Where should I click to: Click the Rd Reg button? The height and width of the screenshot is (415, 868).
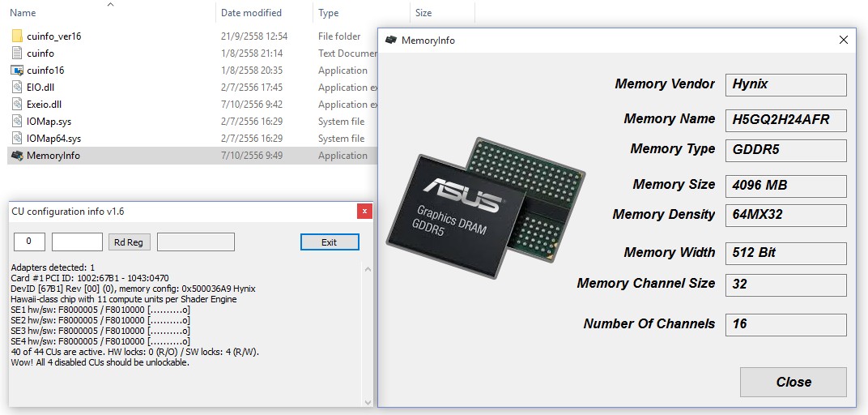click(x=129, y=242)
